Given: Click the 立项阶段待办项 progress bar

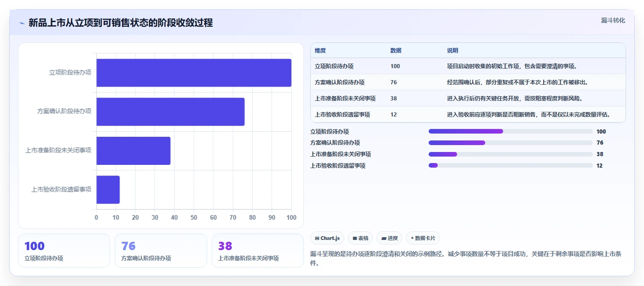Looking at the screenshot, I should pos(511,131).
